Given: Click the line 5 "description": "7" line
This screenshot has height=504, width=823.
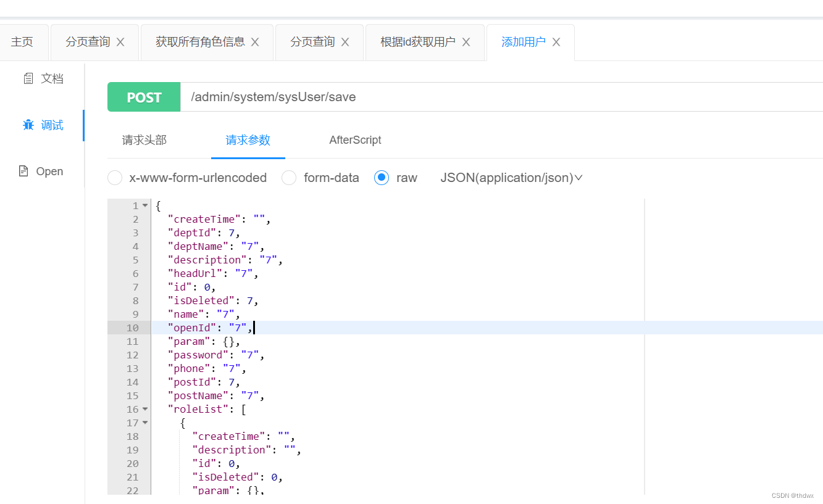Looking at the screenshot, I should coord(225,260).
